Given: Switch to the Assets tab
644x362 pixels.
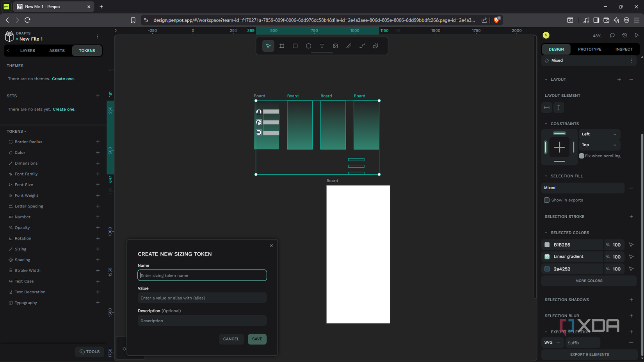Looking at the screenshot, I should (57, 51).
